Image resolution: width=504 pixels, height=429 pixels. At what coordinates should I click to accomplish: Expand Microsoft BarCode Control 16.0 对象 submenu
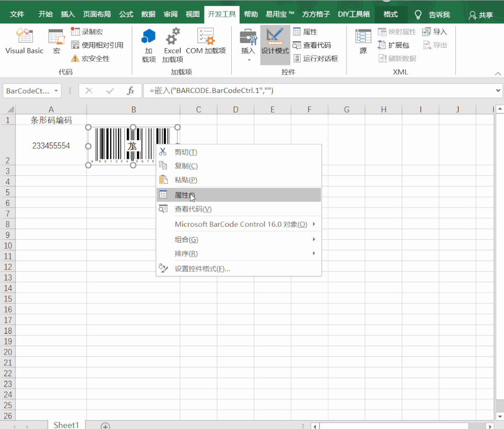pyautogui.click(x=239, y=224)
